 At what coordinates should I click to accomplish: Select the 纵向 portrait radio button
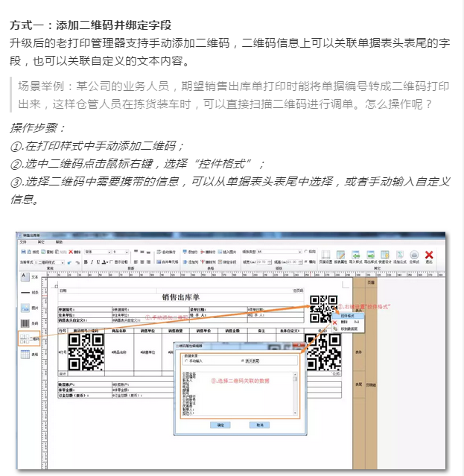pyautogui.click(x=305, y=251)
